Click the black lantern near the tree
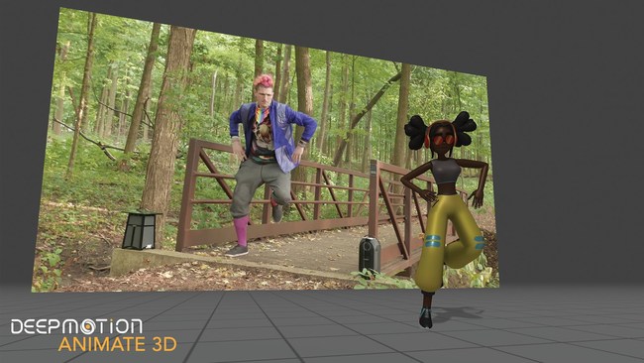Screen dimensions: 644x363 point(140,230)
